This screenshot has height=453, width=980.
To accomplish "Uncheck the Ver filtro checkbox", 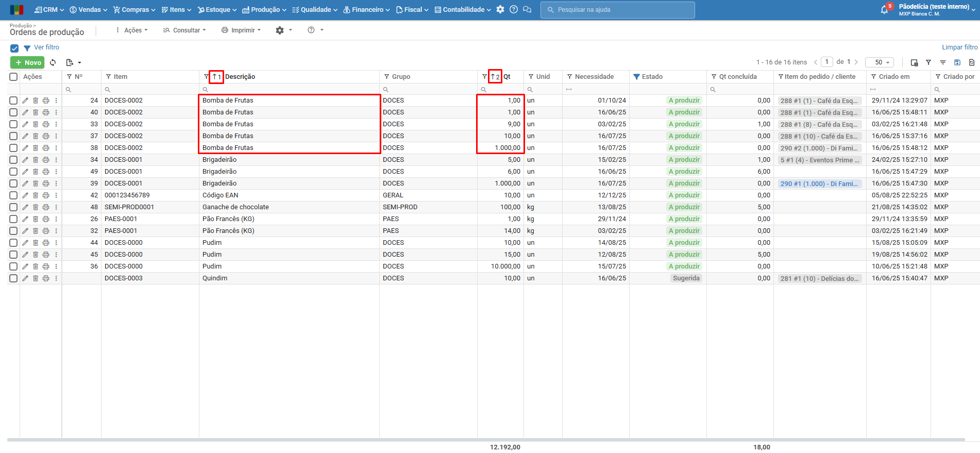I will 14,48.
